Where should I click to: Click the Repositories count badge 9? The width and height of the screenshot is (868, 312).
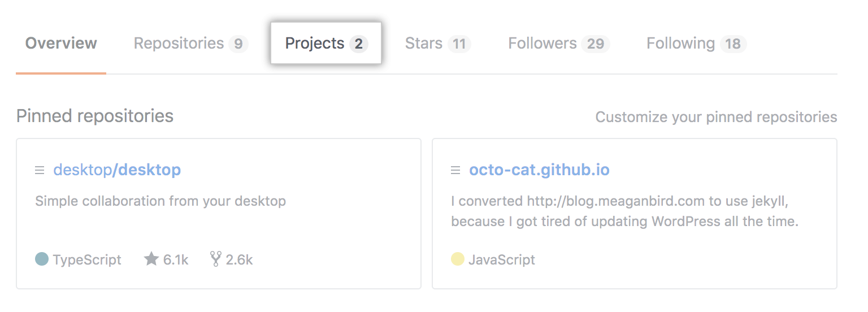[238, 44]
